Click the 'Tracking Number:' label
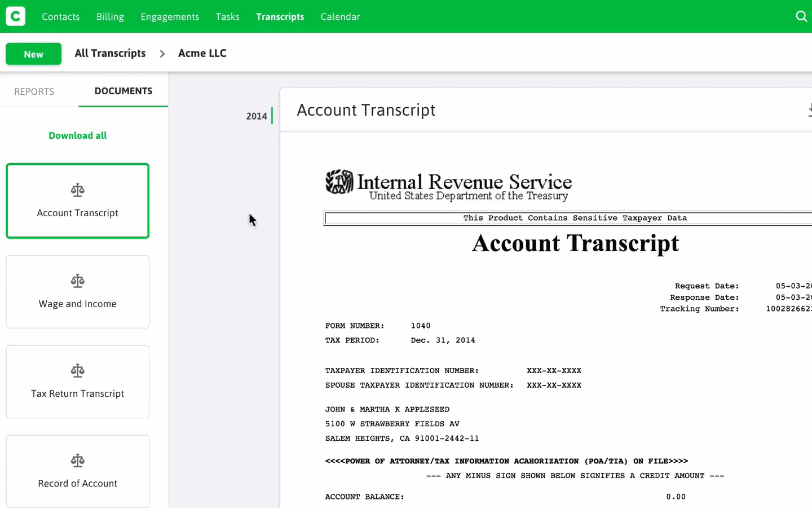 [x=700, y=309]
